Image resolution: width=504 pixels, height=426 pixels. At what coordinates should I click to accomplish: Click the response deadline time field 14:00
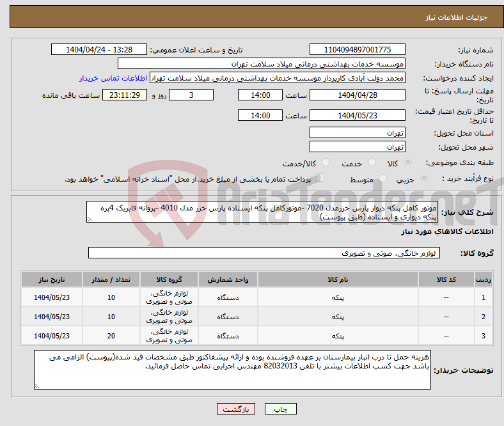[260, 95]
